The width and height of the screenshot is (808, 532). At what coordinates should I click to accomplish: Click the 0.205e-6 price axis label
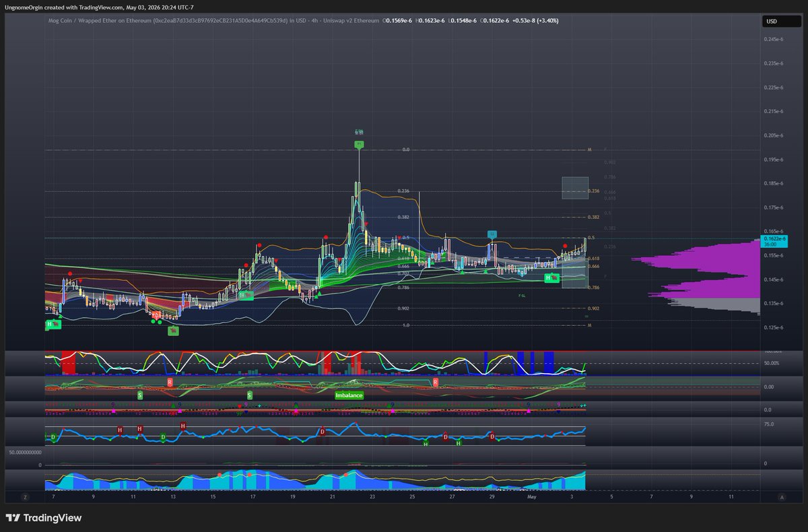pyautogui.click(x=774, y=135)
